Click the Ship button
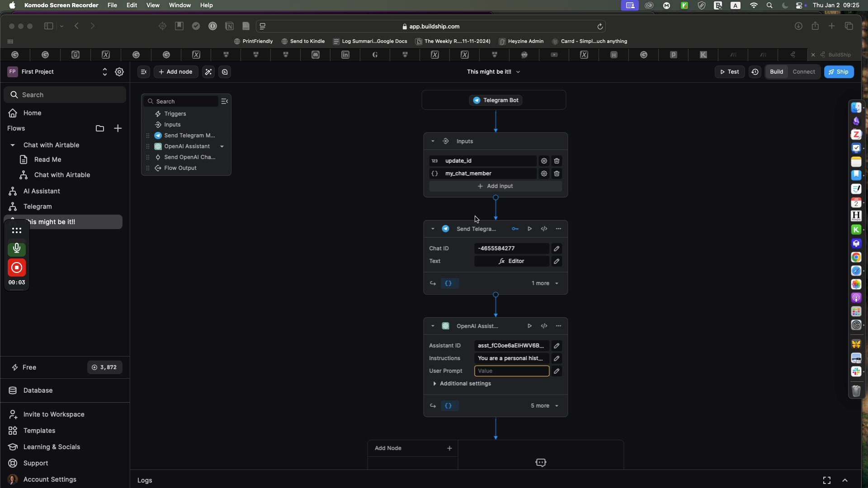The width and height of the screenshot is (868, 488). [x=839, y=72]
